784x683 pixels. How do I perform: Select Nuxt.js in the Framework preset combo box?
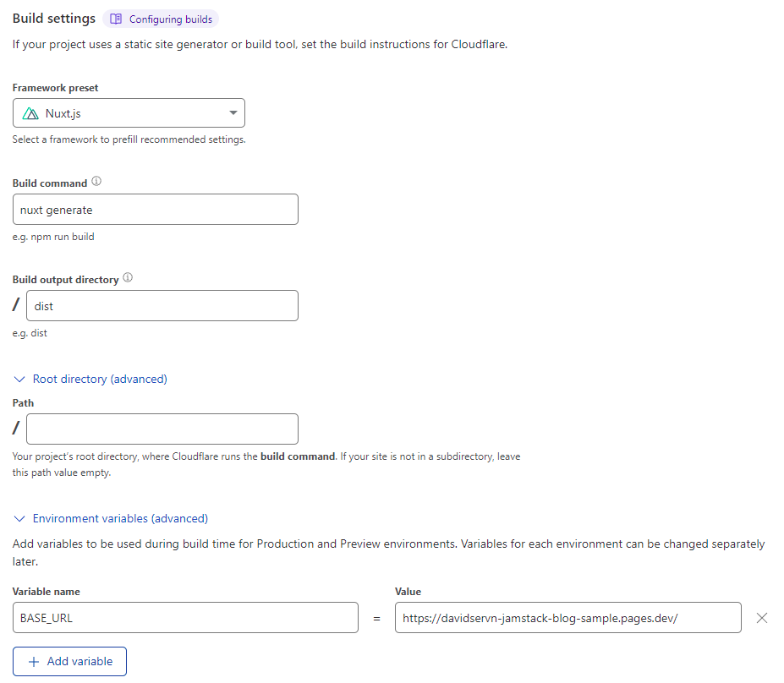(129, 112)
